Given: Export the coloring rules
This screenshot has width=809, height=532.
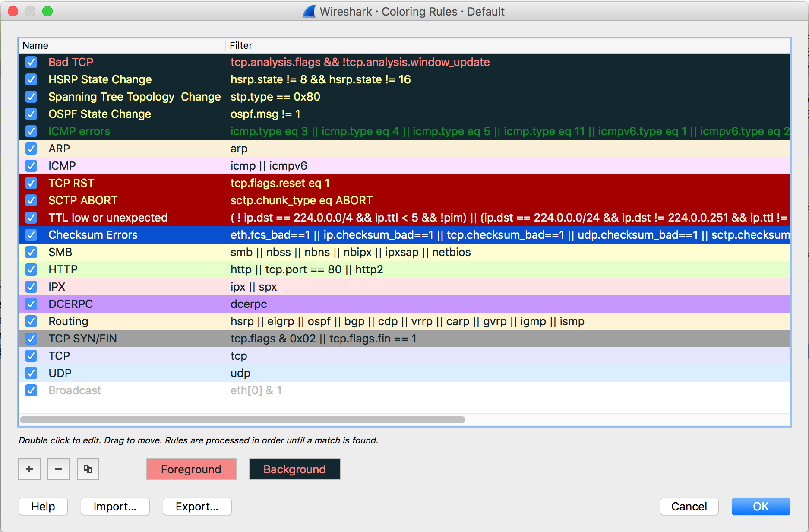Looking at the screenshot, I should point(197,507).
